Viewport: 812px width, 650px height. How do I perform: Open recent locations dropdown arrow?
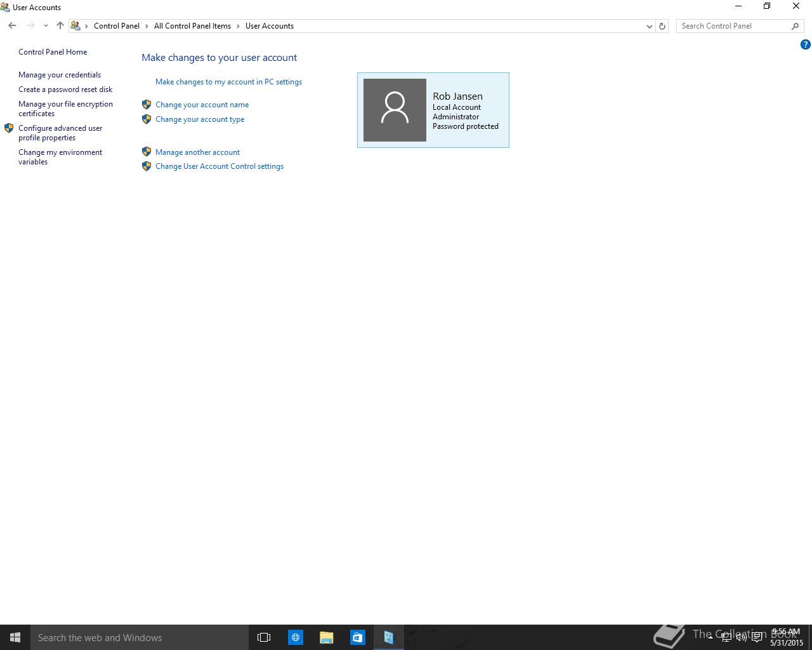pos(46,26)
